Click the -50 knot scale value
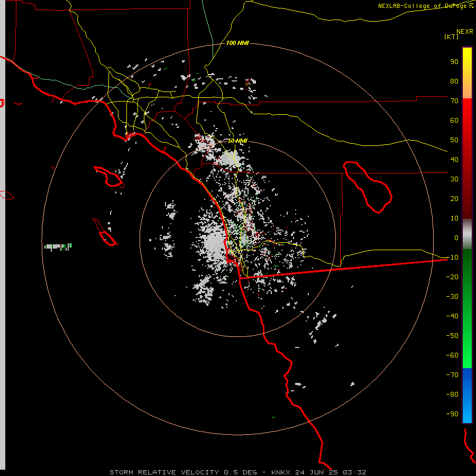476x476 pixels. 452,336
